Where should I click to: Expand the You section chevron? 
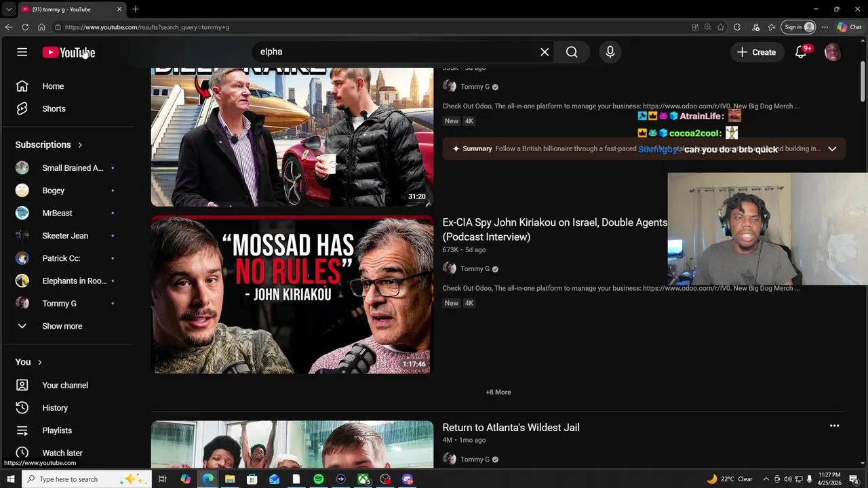pos(39,362)
